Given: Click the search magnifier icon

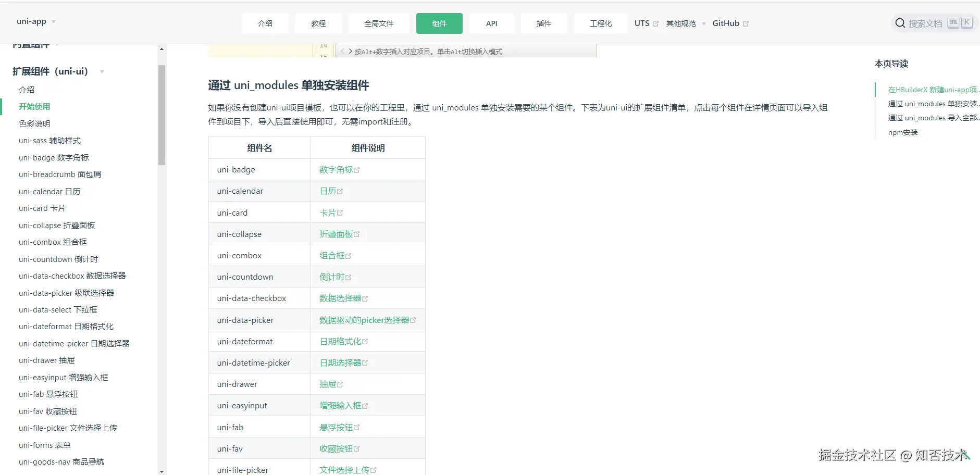Looking at the screenshot, I should point(900,23).
